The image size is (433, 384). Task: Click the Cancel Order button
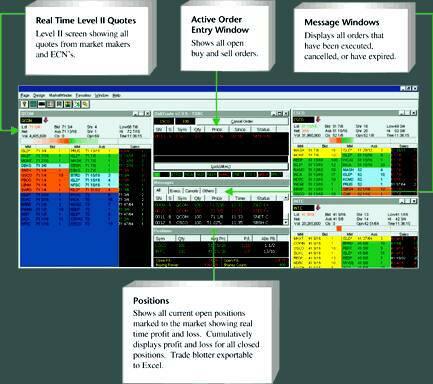point(242,121)
